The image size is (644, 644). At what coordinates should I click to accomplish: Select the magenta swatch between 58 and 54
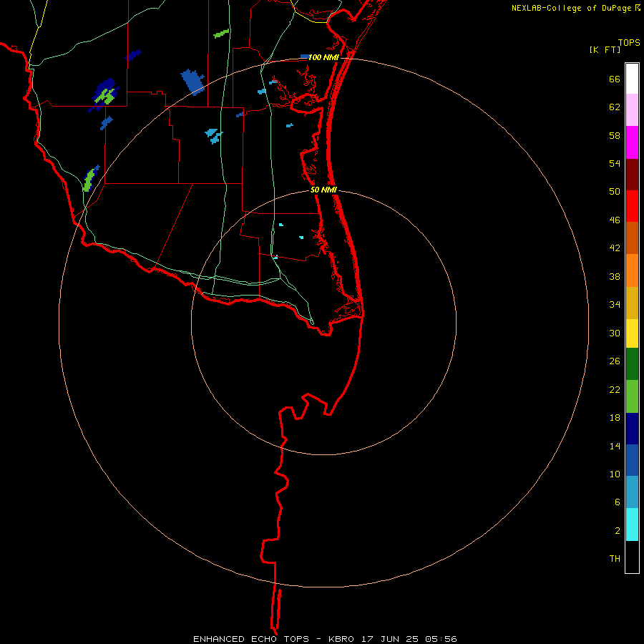(632, 142)
